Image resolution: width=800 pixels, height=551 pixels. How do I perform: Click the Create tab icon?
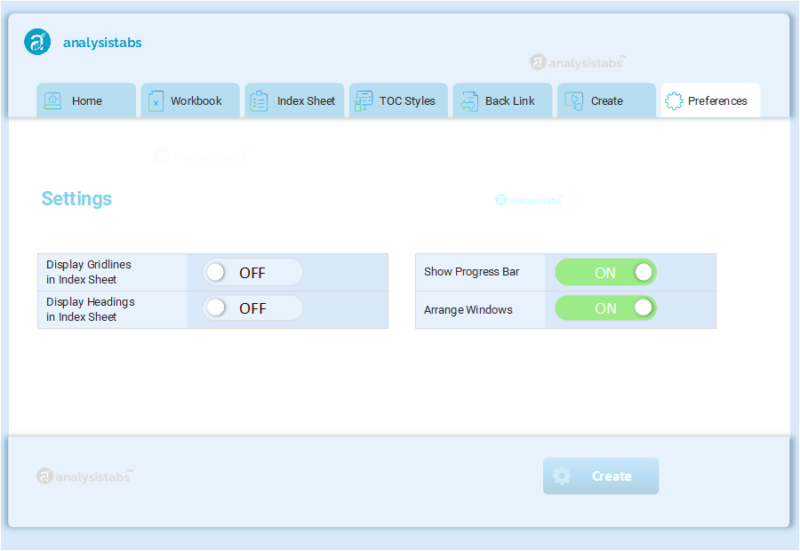573,101
